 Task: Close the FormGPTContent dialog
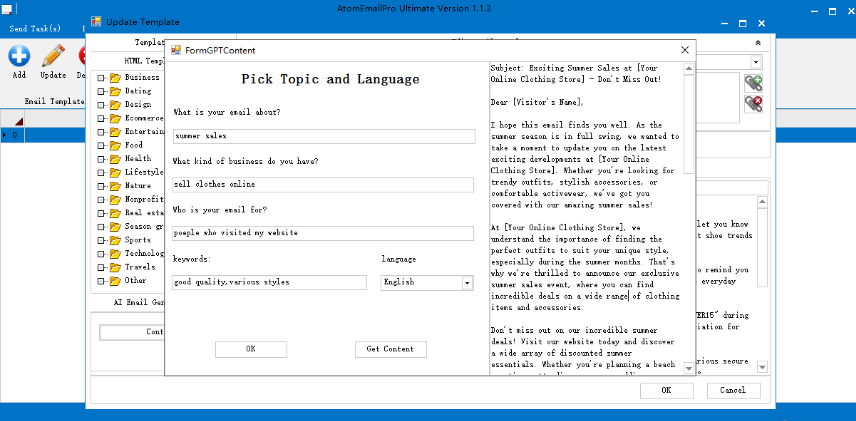(x=685, y=50)
